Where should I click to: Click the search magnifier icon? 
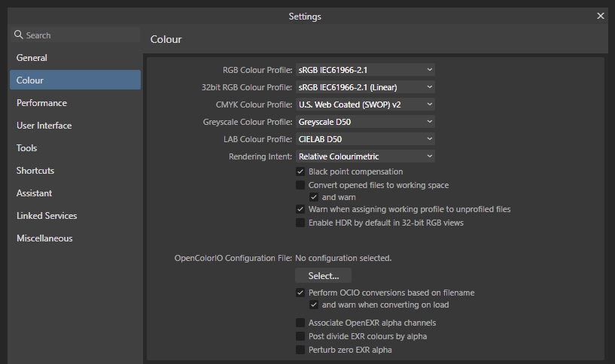(18, 35)
